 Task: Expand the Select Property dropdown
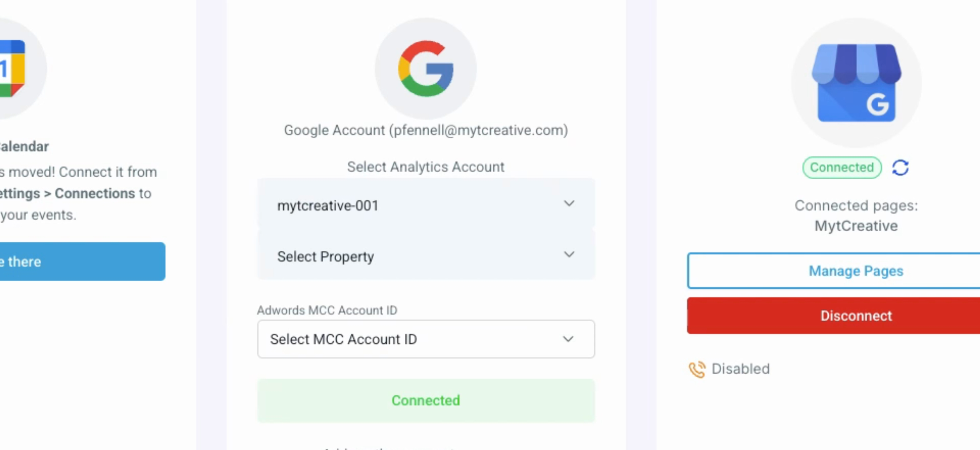[x=425, y=256]
